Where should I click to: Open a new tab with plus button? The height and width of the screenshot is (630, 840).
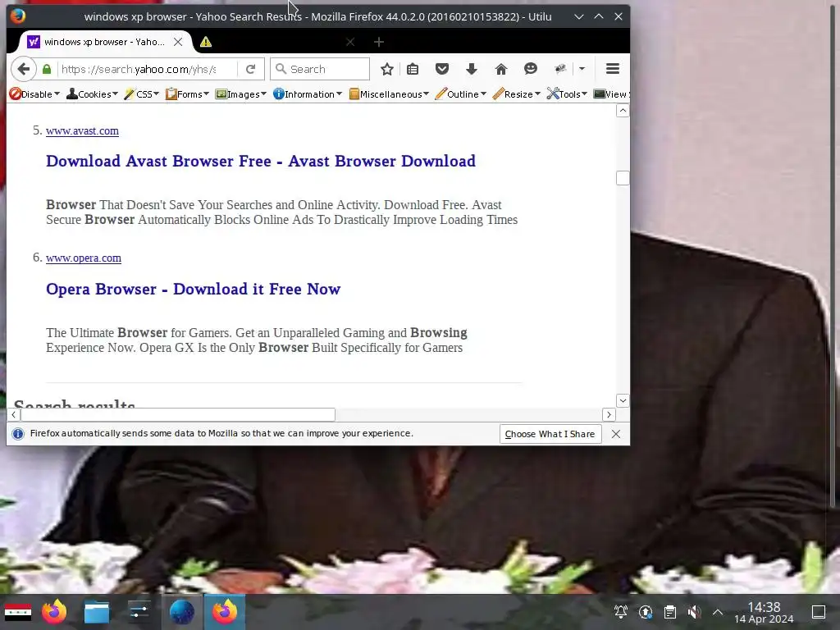click(x=379, y=42)
